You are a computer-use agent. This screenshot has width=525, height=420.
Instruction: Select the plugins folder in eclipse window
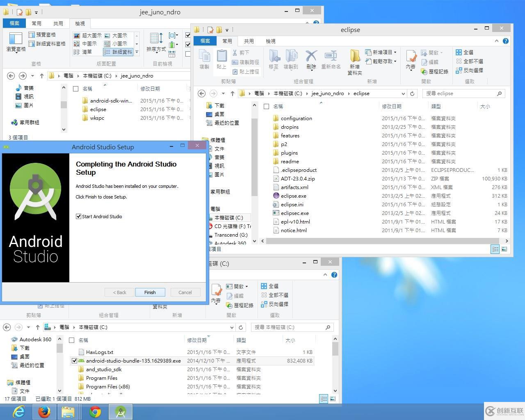coord(289,153)
